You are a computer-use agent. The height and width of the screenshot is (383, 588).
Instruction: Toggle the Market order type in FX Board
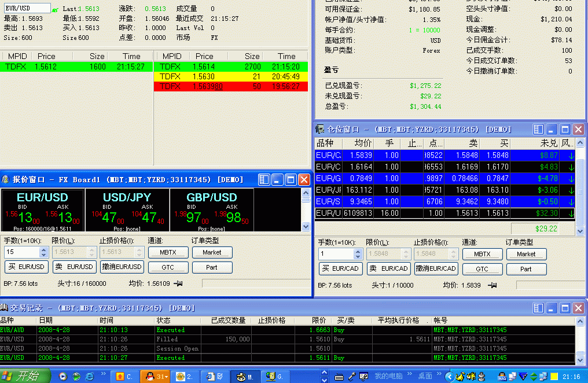(x=212, y=252)
